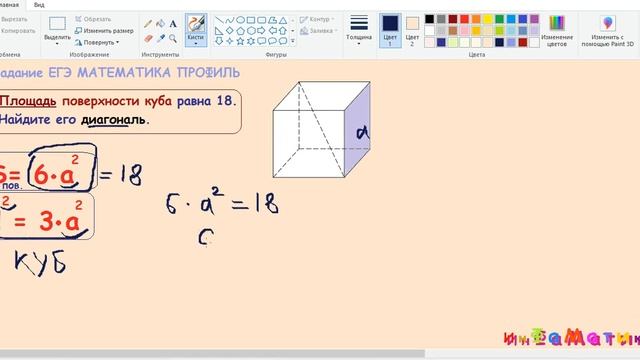Pick the green color swatch
640x360 pixels.
pos(500,19)
